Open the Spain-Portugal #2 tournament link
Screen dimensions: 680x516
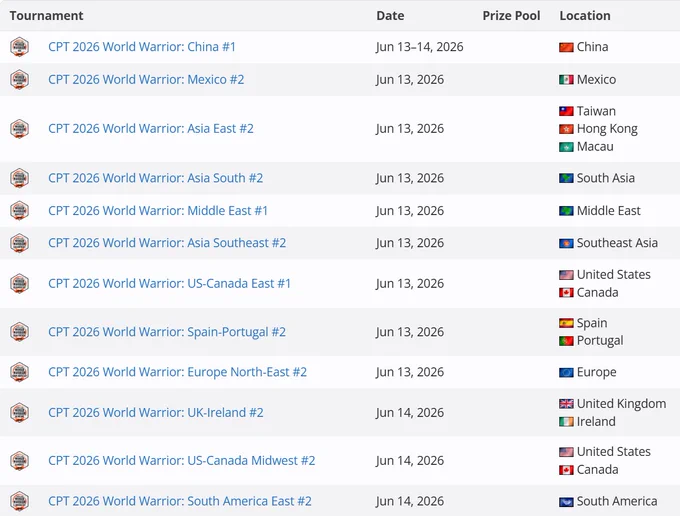pyautogui.click(x=167, y=332)
